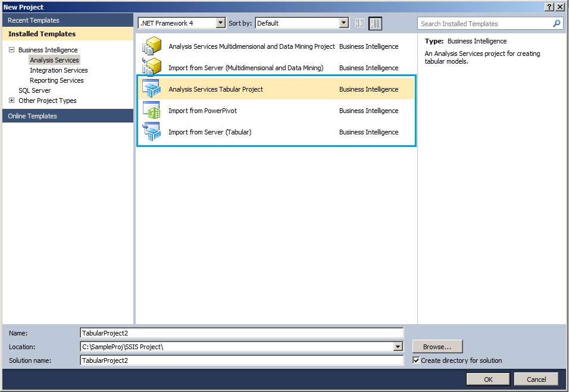Open the Sort by Default dropdown
This screenshot has height=392, width=569.
click(x=343, y=23)
